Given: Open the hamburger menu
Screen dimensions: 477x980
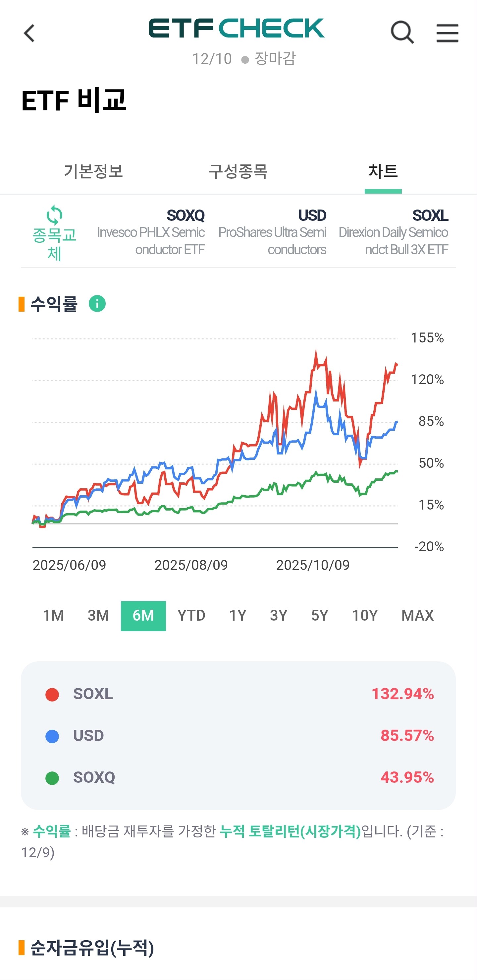Looking at the screenshot, I should (x=447, y=33).
